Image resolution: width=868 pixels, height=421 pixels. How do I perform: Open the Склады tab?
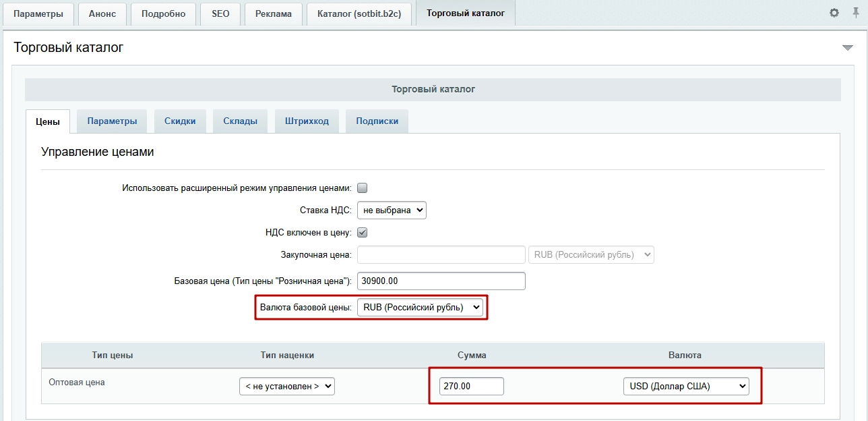pyautogui.click(x=240, y=121)
